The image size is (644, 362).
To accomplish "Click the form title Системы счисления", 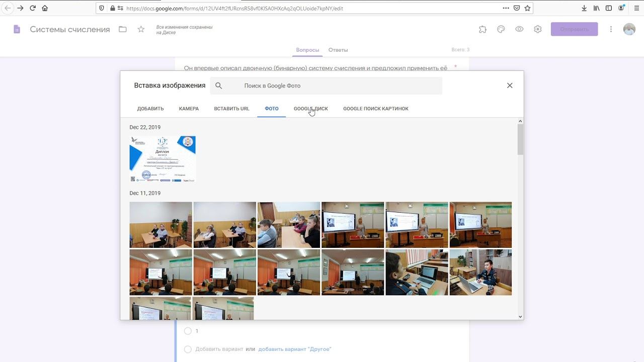I will [x=70, y=29].
